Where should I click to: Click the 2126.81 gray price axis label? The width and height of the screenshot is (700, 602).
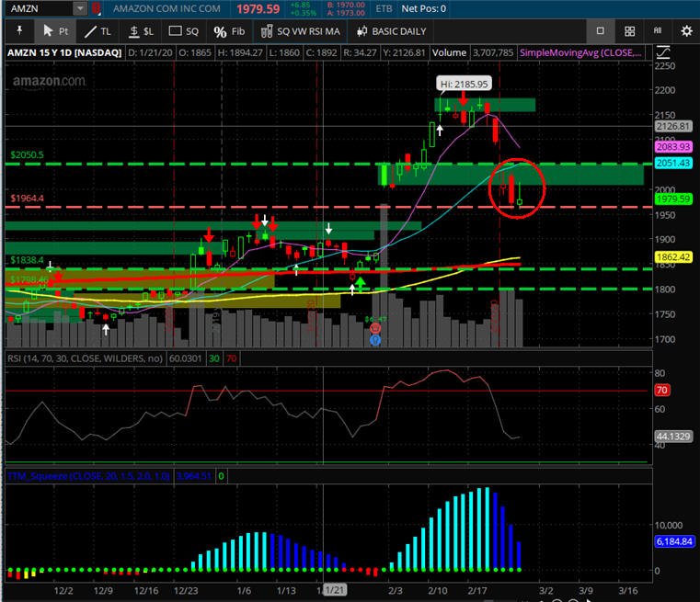672,126
